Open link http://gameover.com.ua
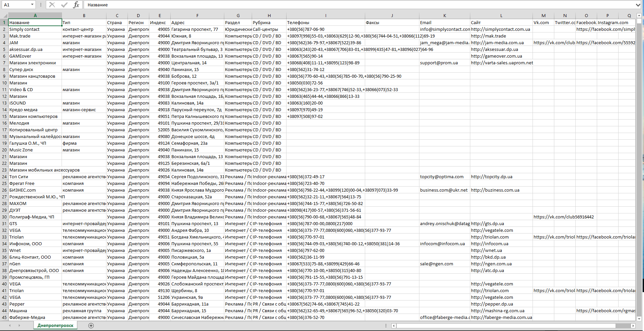The width and height of the screenshot is (644, 331). [496, 56]
